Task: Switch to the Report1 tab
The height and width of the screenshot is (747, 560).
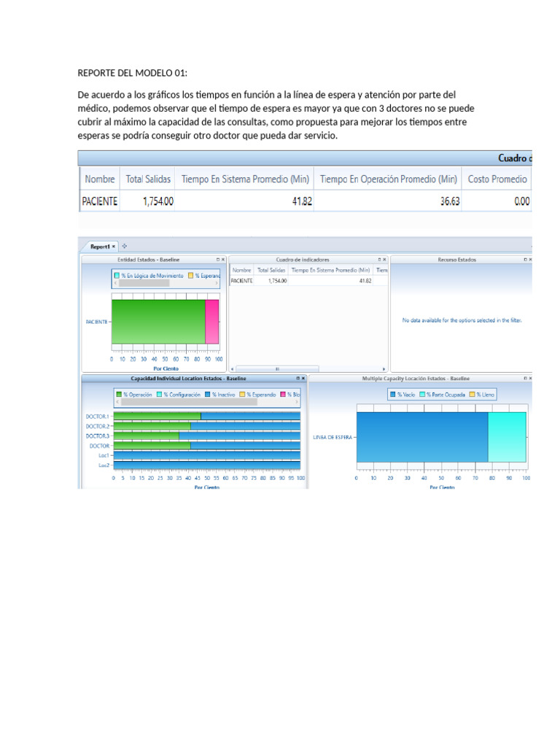Action: 100,247
